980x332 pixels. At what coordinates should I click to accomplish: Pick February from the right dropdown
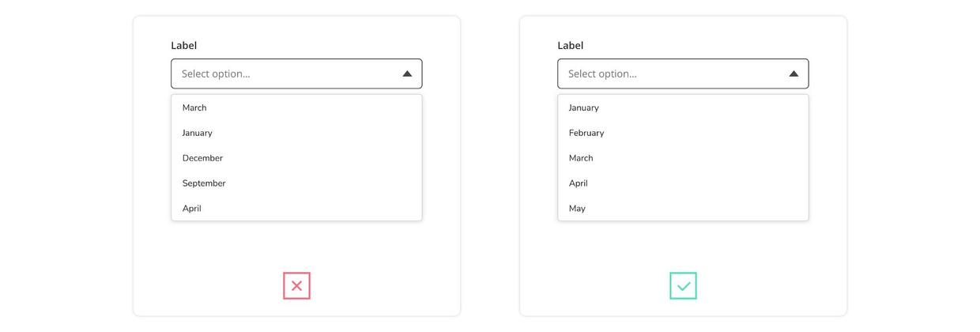coord(586,133)
